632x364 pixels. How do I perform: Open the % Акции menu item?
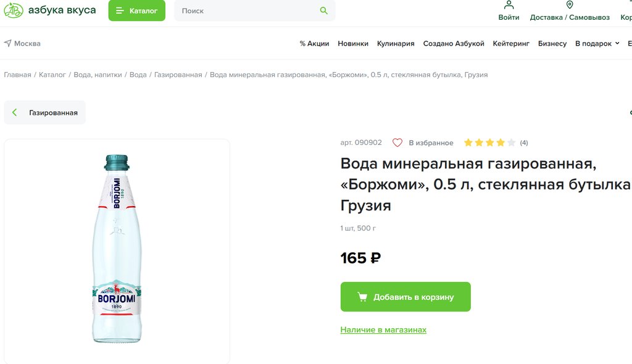[x=314, y=44]
